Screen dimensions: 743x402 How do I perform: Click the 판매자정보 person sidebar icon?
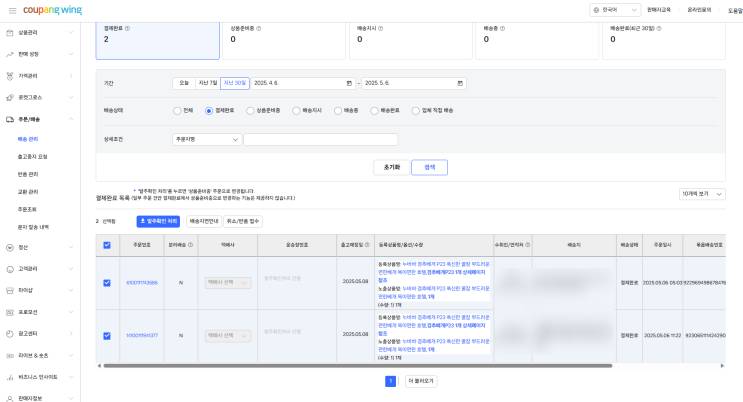point(9,399)
